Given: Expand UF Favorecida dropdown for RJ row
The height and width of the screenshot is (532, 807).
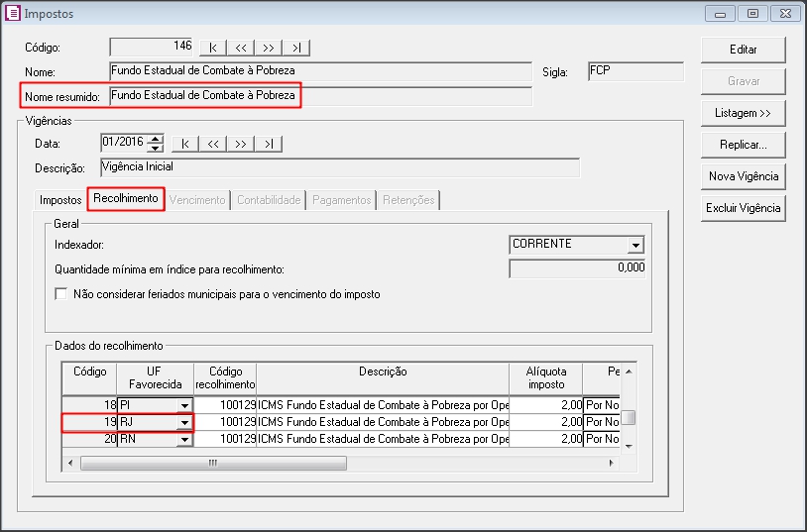Looking at the screenshot, I should click(183, 422).
